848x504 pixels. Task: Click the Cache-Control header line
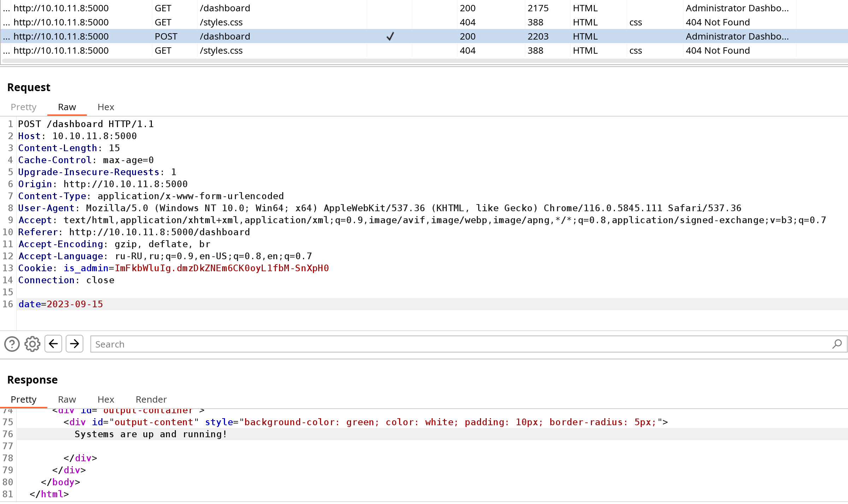pos(86,160)
